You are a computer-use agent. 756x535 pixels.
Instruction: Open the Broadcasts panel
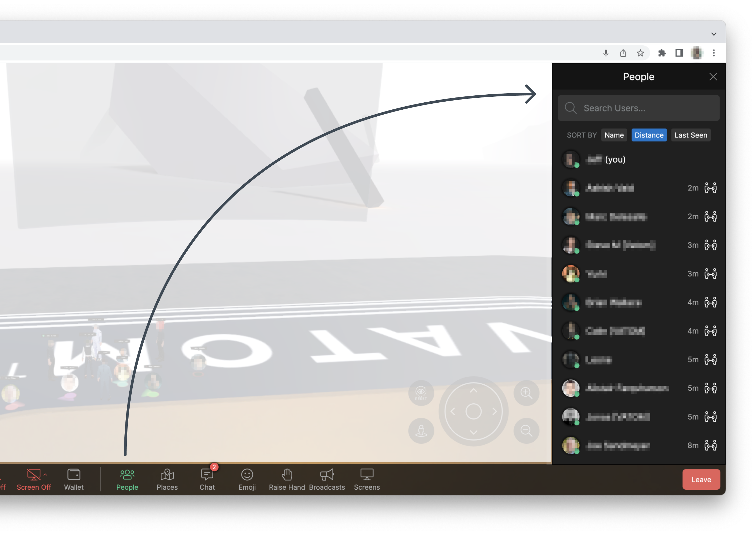327,480
